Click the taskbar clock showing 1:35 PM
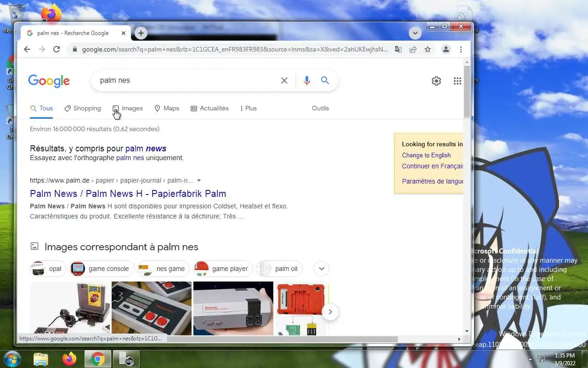This screenshot has height=368, width=588. point(565,359)
